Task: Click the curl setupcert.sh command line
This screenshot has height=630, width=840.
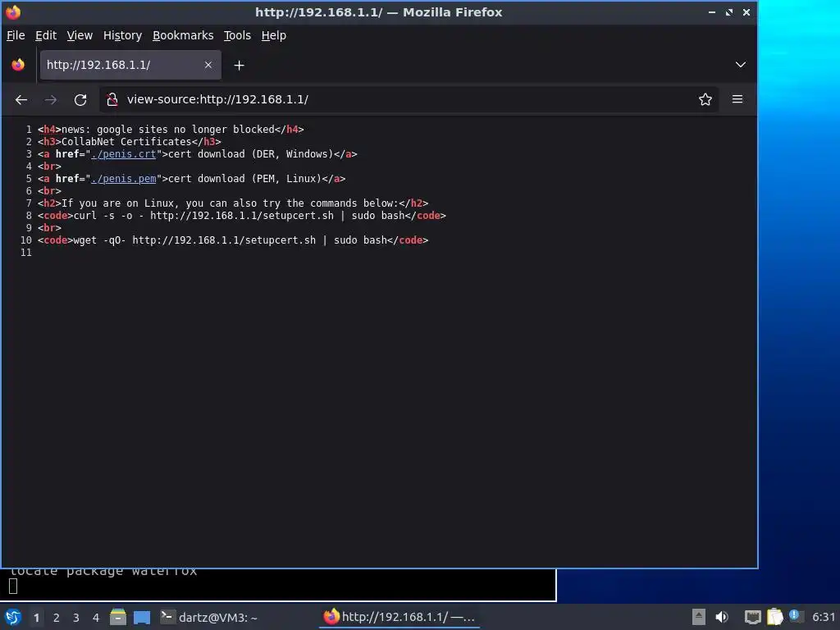Action: point(242,216)
